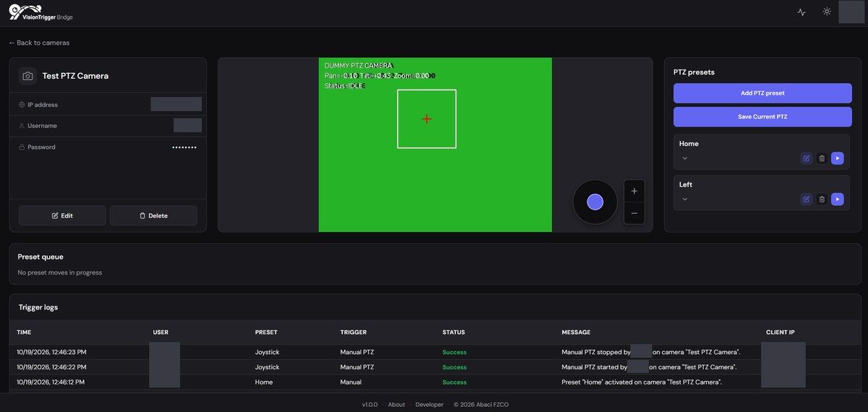Zoom in with the plus button
The image size is (868, 412).
[634, 191]
